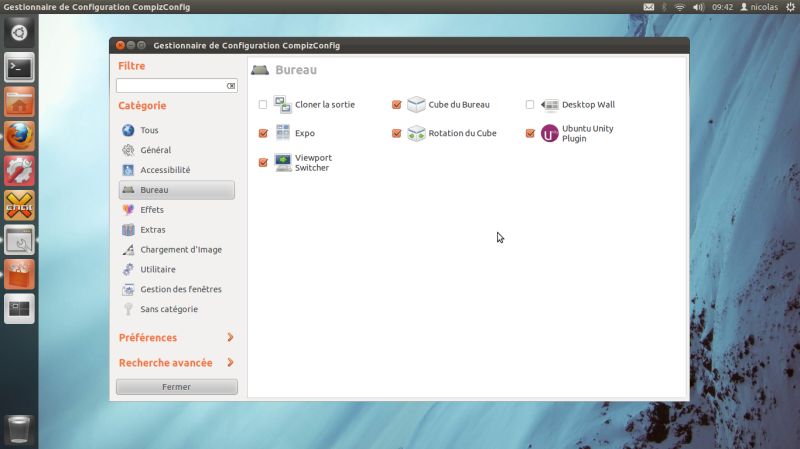Open the Chat X launcher icon
Image resolution: width=800 pixels, height=449 pixels.
tap(19, 206)
